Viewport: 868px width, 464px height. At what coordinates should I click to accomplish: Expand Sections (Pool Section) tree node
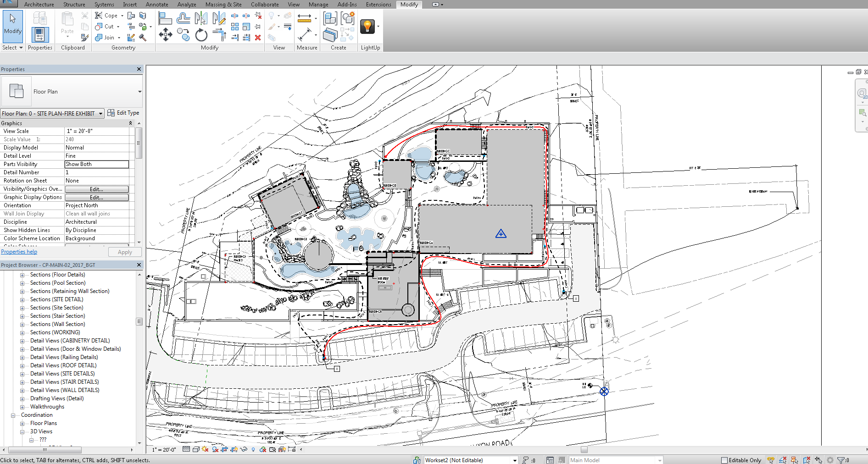point(22,283)
